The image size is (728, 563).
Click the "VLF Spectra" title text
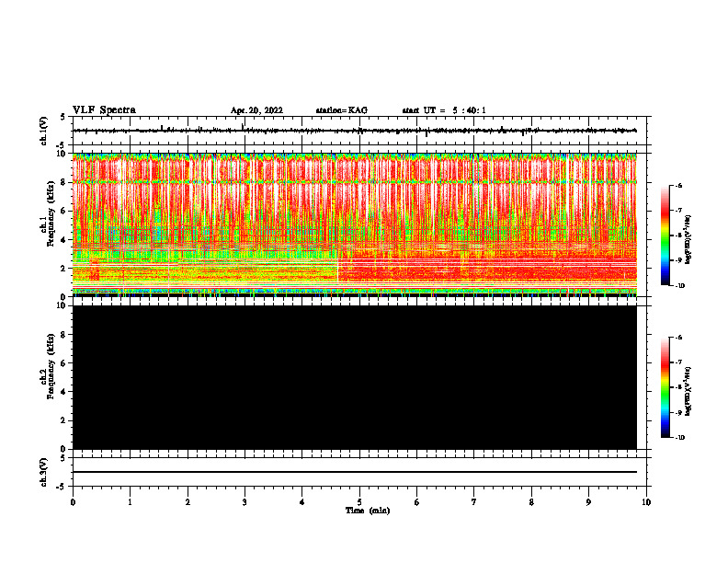104,110
